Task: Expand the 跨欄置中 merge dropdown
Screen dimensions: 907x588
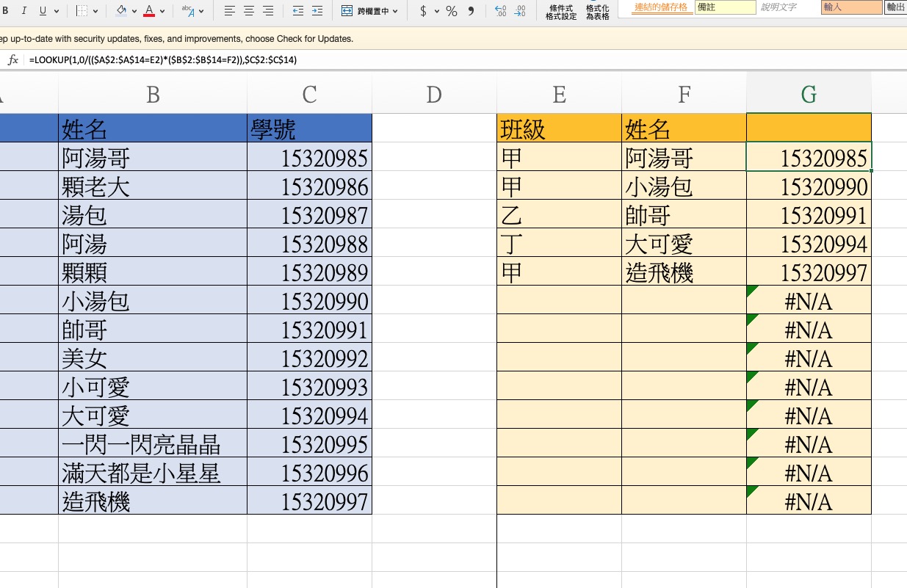Action: point(395,12)
